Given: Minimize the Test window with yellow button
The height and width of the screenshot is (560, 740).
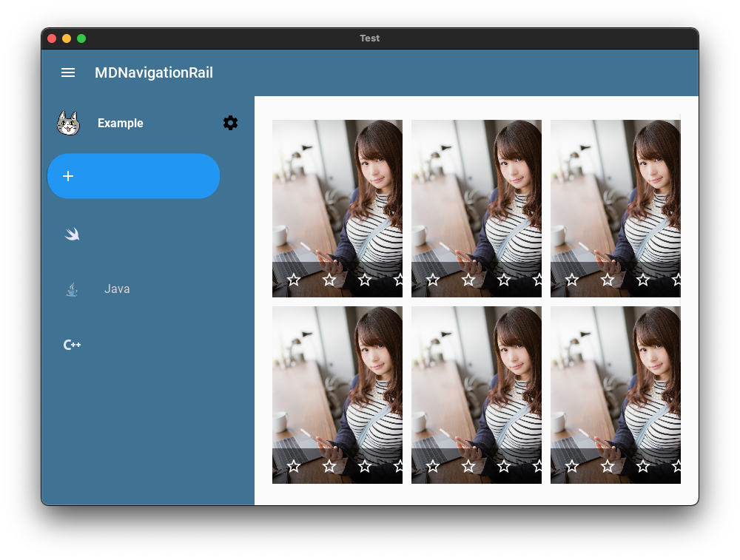Looking at the screenshot, I should [x=67, y=38].
